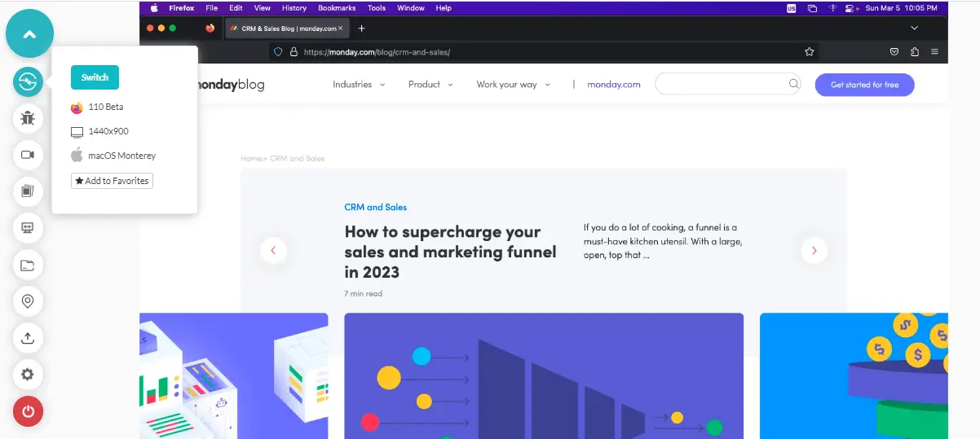Open the files folder icon
This screenshot has height=439, width=980.
tap(28, 265)
